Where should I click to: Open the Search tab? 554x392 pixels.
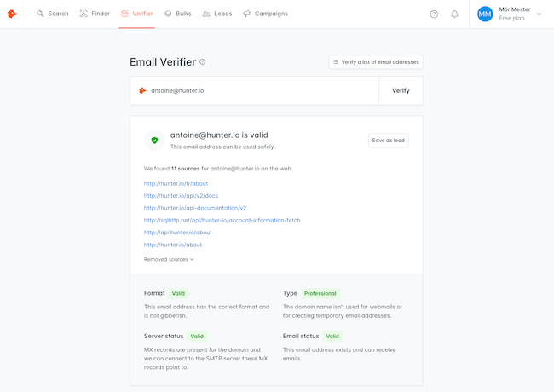tap(53, 14)
